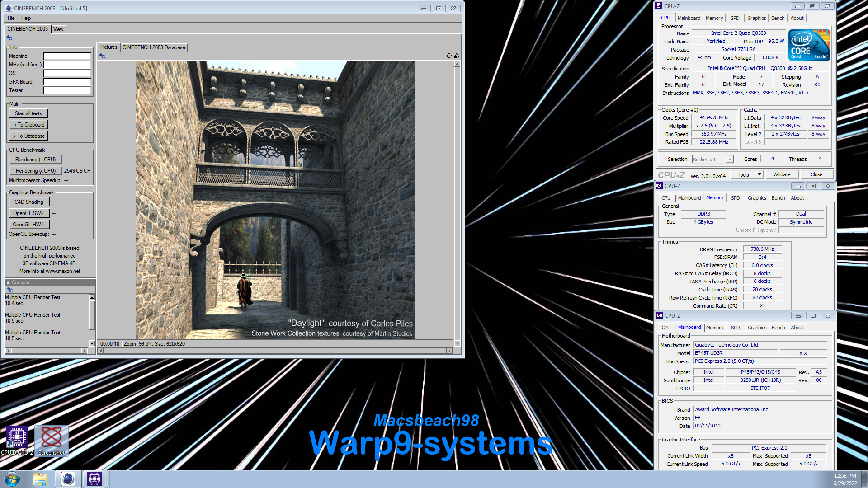Switch to the CPU-Z taskbar button
868x488 pixels.
(x=94, y=479)
